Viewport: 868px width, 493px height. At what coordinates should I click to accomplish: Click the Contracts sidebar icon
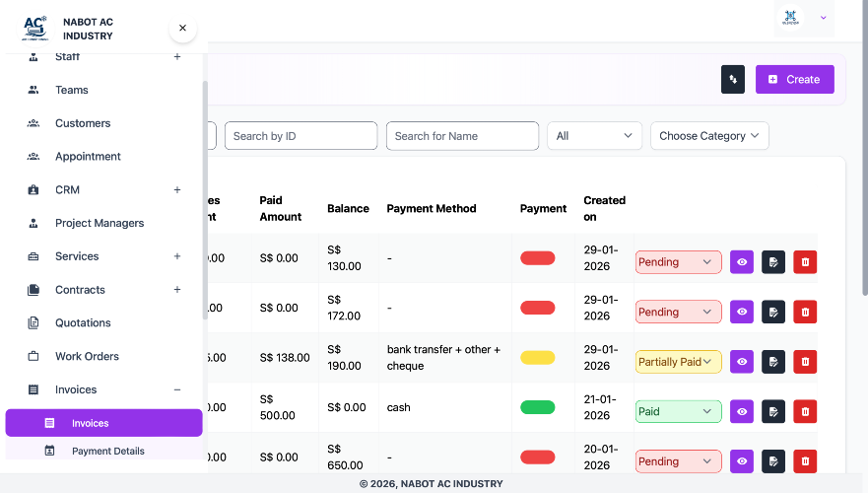point(33,289)
